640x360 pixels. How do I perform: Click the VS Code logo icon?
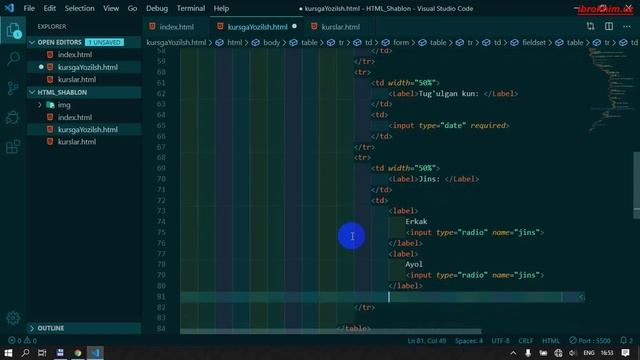pyautogui.click(x=9, y=8)
